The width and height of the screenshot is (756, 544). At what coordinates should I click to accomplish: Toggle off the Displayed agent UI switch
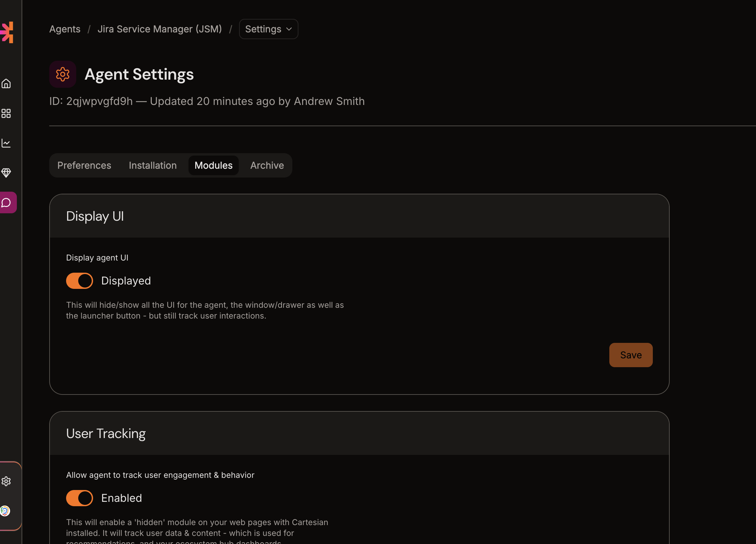coord(80,281)
